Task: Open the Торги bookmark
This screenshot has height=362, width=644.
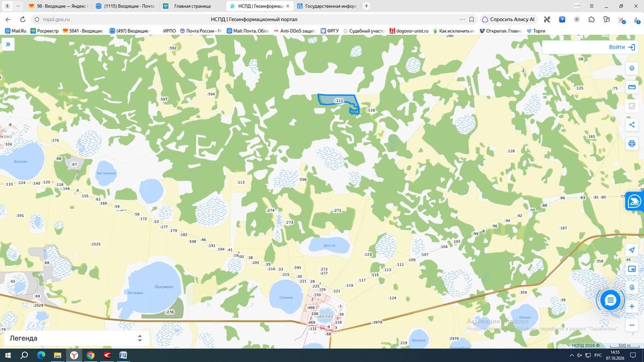Action: click(536, 31)
